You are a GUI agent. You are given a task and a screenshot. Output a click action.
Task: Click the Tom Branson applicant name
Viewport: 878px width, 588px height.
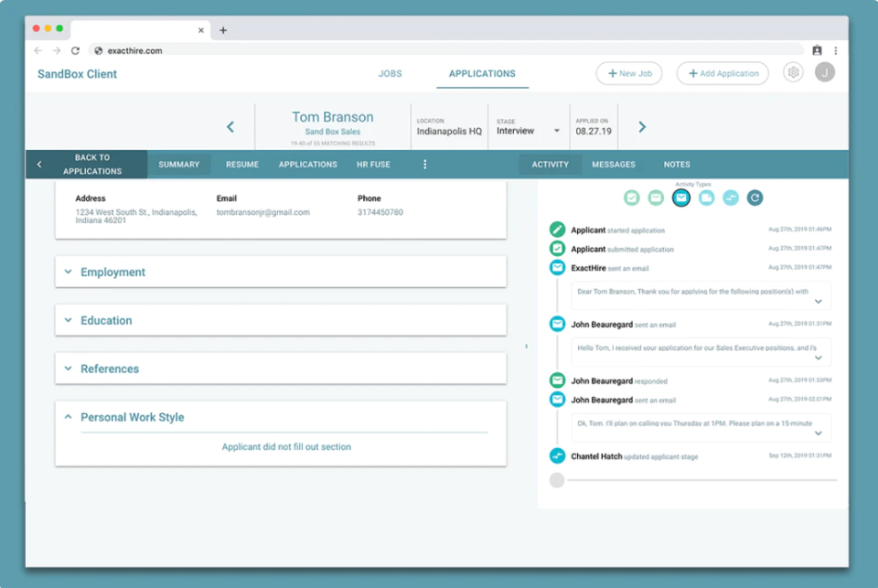[333, 116]
